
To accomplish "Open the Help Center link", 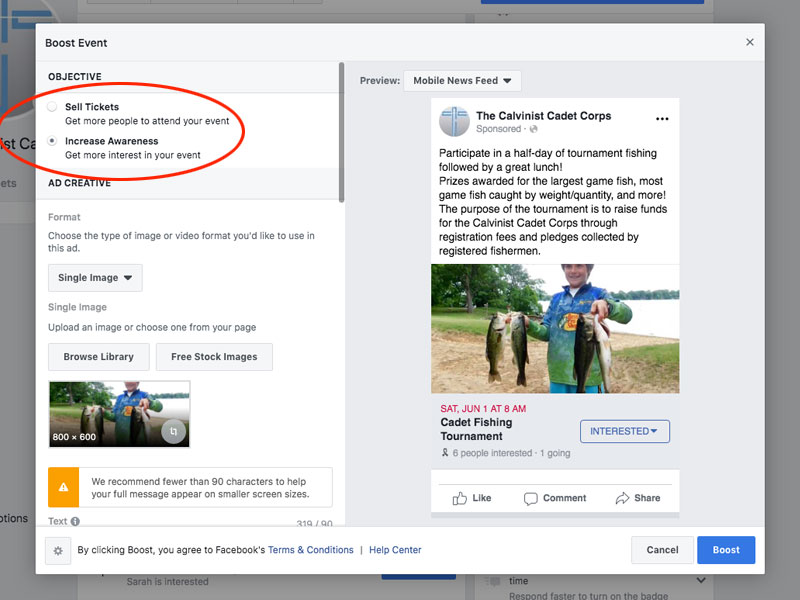I will click(395, 550).
